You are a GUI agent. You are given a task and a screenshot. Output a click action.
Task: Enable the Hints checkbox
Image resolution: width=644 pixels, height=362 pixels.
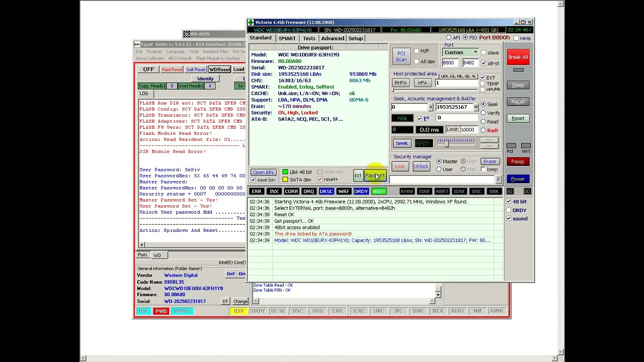[516, 39]
